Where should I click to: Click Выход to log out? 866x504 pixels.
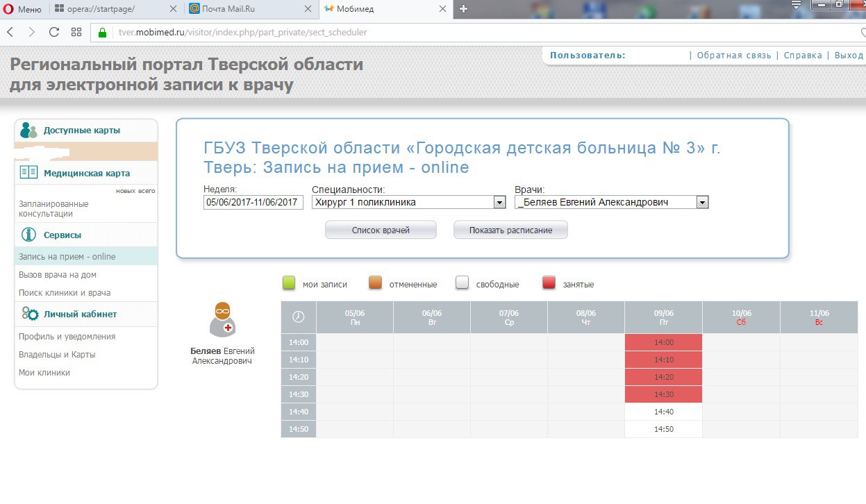tap(849, 56)
